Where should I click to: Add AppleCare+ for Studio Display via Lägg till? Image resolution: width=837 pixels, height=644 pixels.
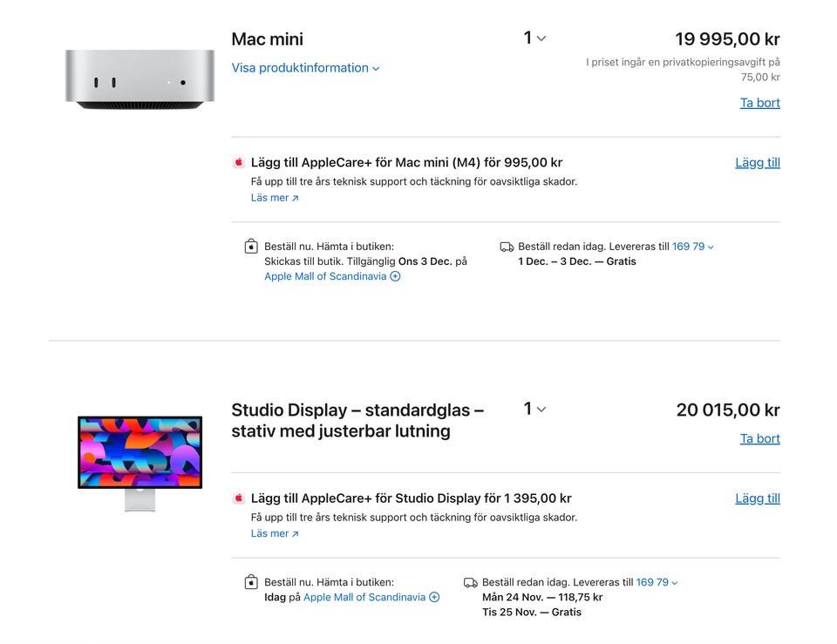(757, 498)
